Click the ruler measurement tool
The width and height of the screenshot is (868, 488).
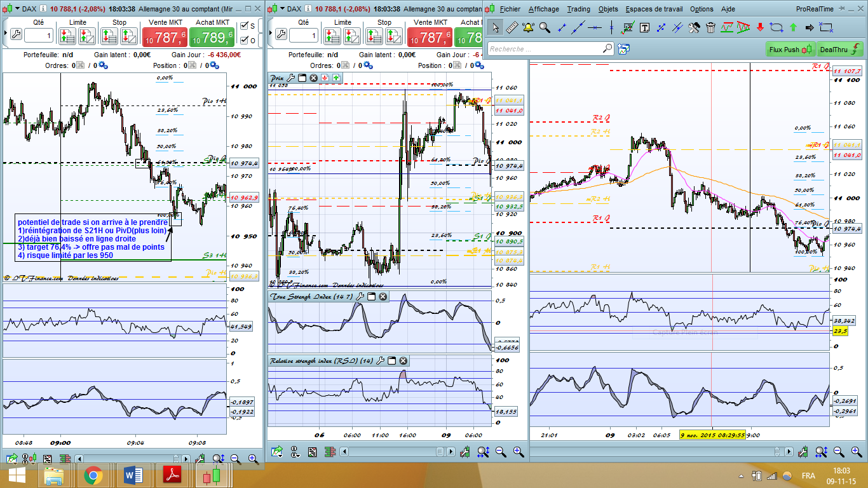(x=512, y=27)
